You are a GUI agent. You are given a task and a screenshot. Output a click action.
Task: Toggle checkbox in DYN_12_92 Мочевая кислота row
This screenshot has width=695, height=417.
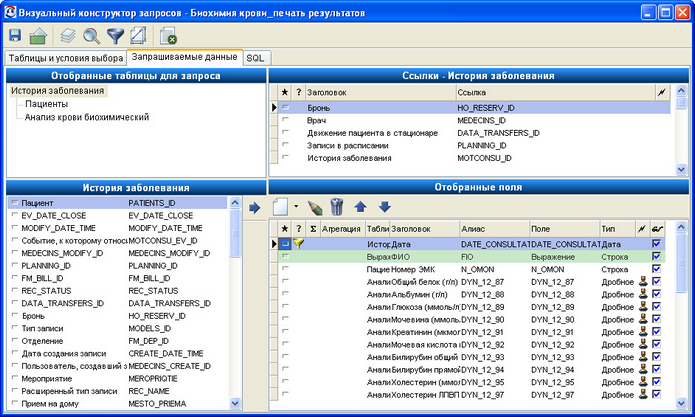[x=656, y=344]
